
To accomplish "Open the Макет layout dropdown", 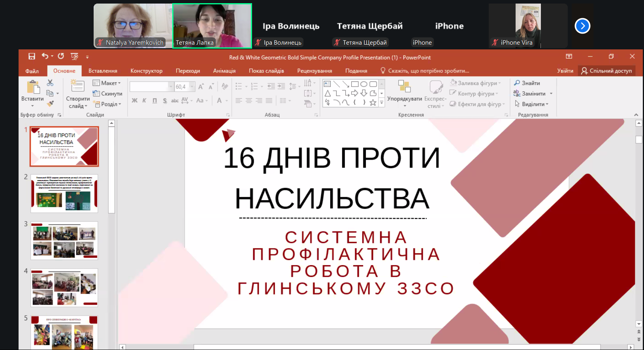I will [107, 83].
